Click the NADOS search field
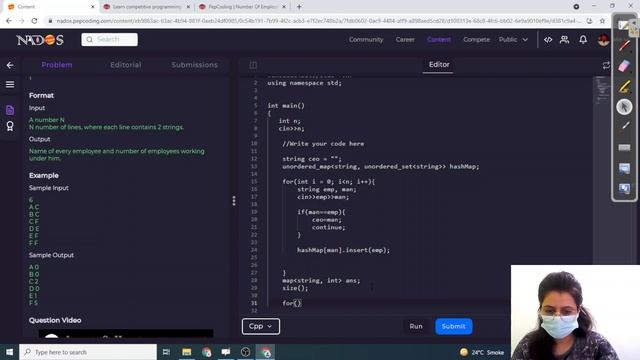Image resolution: width=640 pixels, height=360 pixels. [109, 40]
